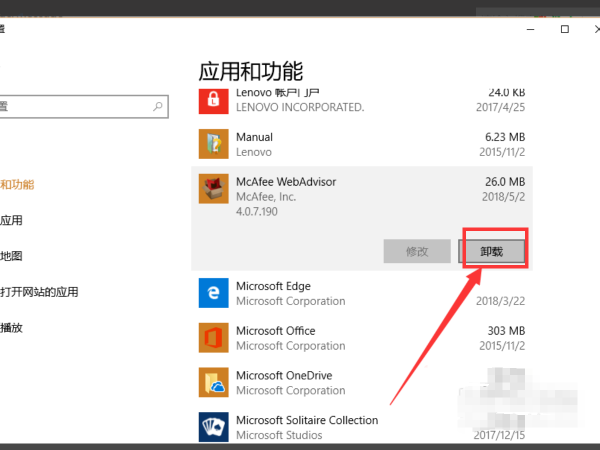Click the 2017/12/15 date for Solitaire Collection
The height and width of the screenshot is (450, 600).
(499, 435)
